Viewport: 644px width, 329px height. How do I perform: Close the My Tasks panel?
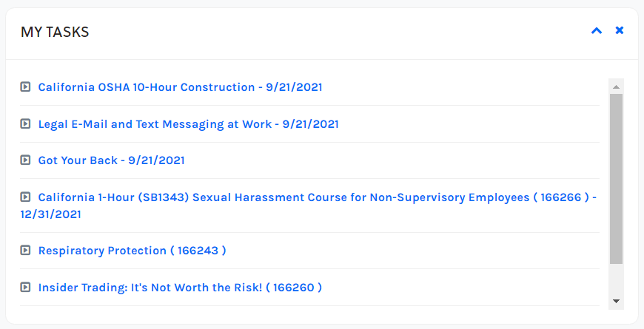point(620,31)
